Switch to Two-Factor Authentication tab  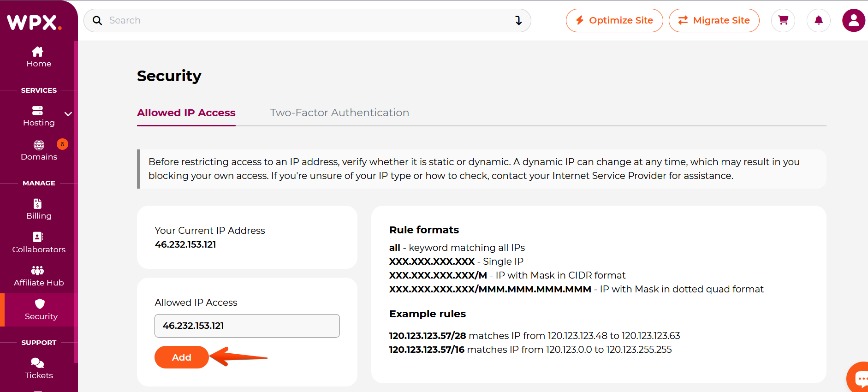pos(339,113)
